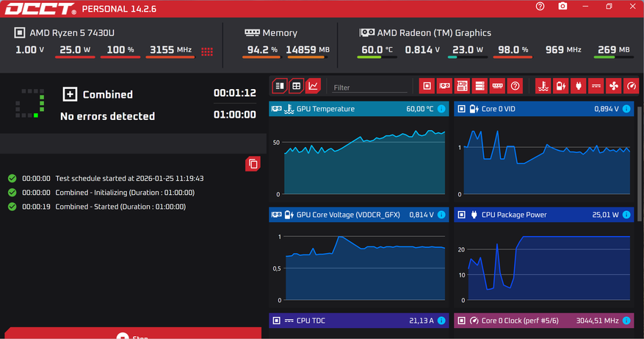This screenshot has width=644, height=339.
Task: Show only GPU sensors in toolbar
Action: pyautogui.click(x=444, y=86)
